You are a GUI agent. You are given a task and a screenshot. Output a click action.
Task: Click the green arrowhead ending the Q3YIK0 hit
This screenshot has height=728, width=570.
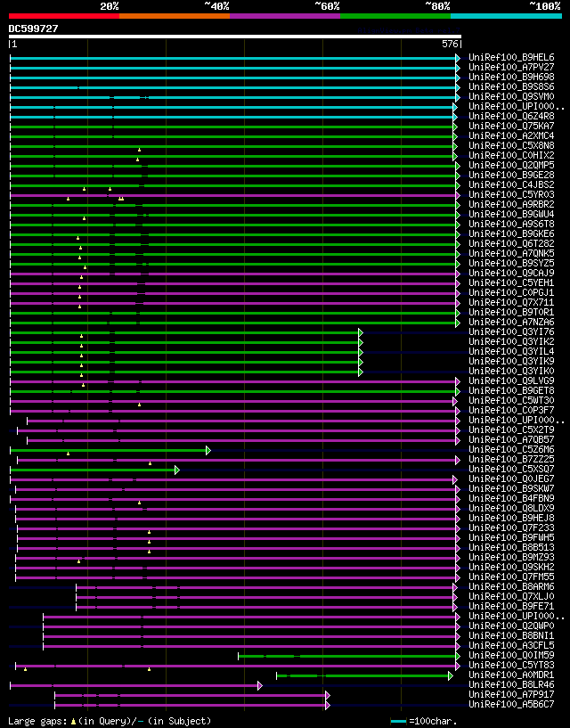[361, 372]
